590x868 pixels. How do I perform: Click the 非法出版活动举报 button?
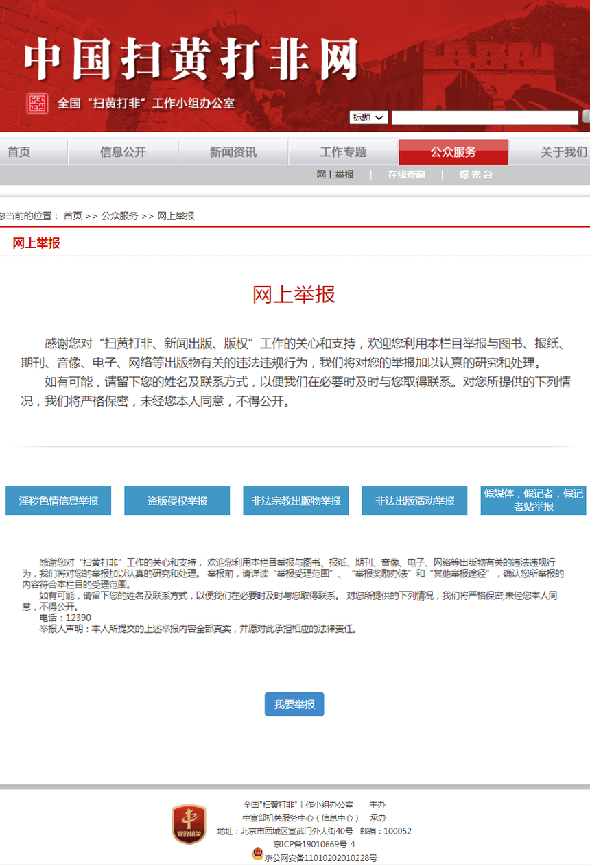point(414,501)
